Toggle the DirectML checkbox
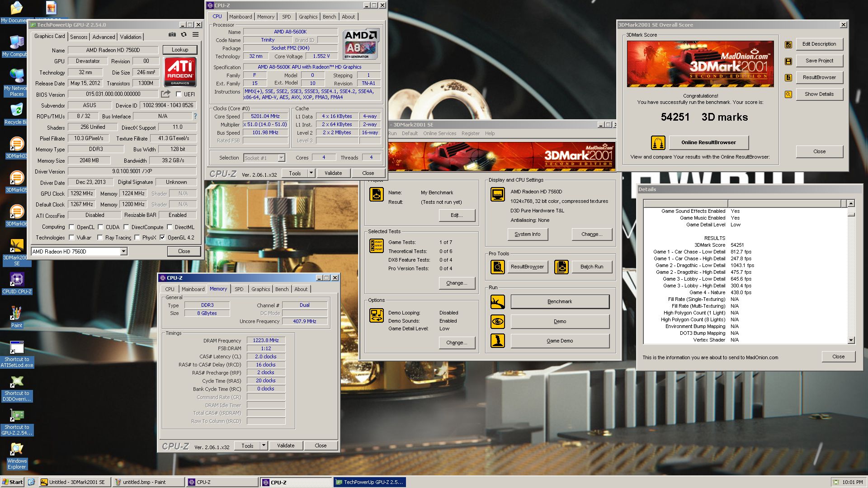 (x=170, y=227)
